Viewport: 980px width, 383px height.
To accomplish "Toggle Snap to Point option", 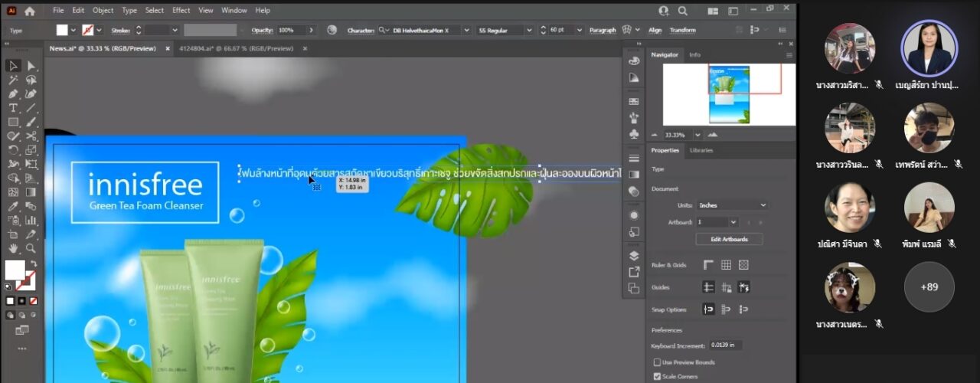I will tap(708, 309).
